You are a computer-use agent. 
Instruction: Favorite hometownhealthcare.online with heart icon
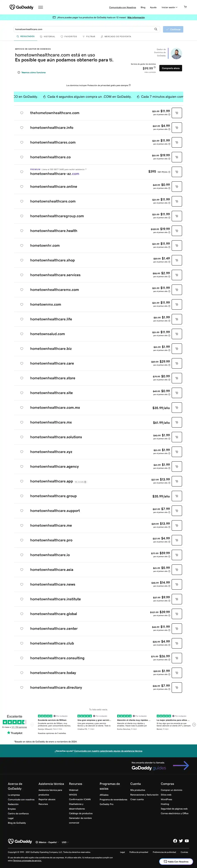tap(22, 187)
